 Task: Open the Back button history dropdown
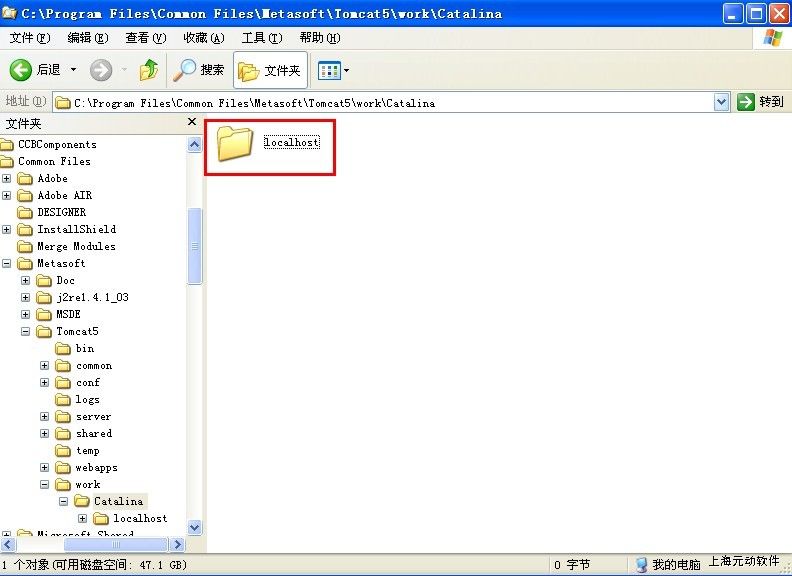coord(73,70)
